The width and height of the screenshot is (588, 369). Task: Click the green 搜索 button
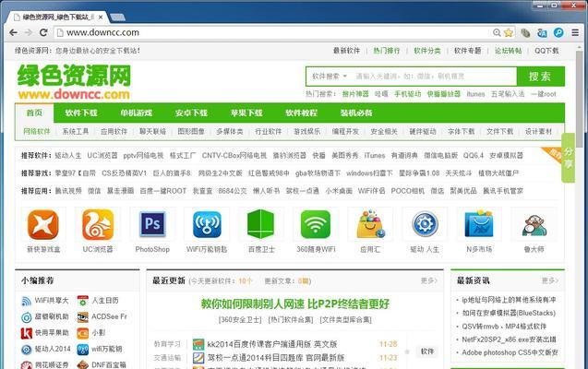(540, 77)
